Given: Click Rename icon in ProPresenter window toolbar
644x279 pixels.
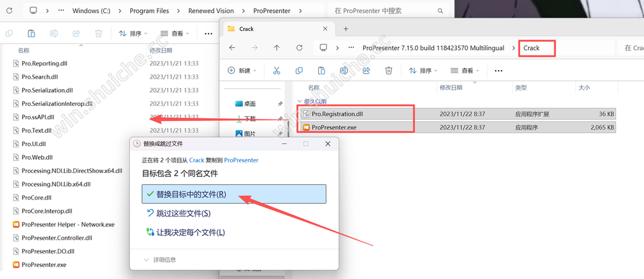Looking at the screenshot, I should click(53, 33).
